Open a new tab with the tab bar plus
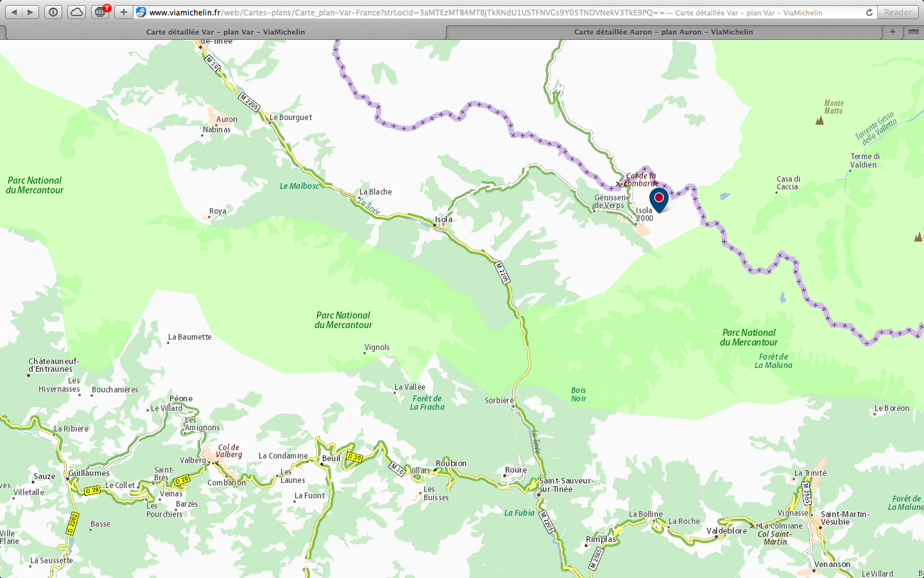Image resolution: width=924 pixels, height=578 pixels. (x=893, y=31)
